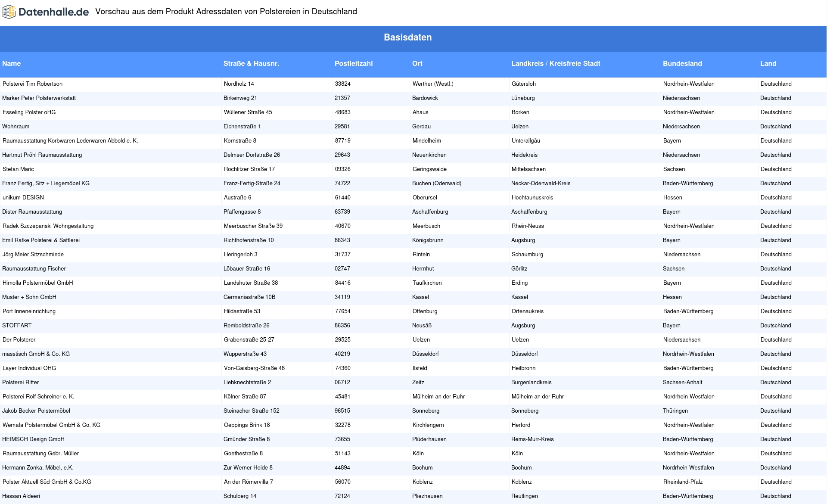This screenshot has width=827, height=504.
Task: Select state cell 'Thüringen'
Action: click(675, 411)
